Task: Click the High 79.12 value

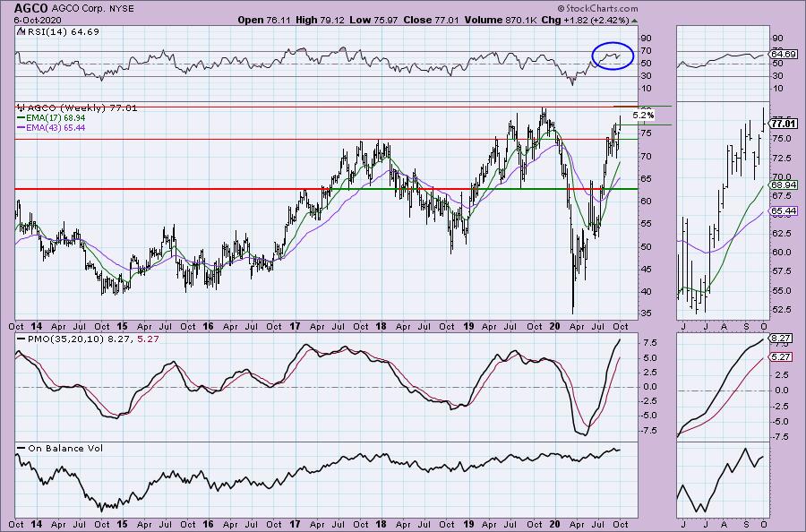Action: pos(320,20)
